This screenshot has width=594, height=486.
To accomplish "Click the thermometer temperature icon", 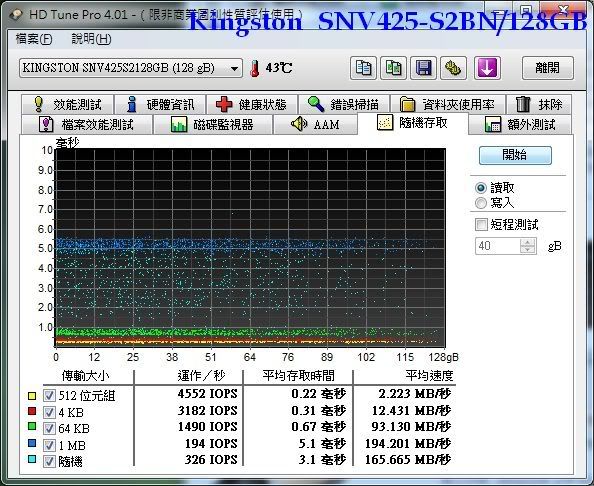I will coord(255,68).
